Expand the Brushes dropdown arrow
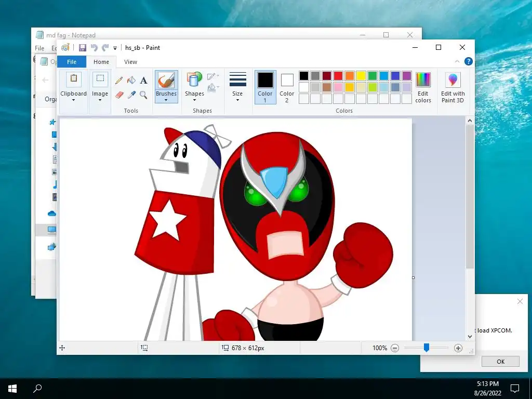This screenshot has width=532, height=399. 166,100
